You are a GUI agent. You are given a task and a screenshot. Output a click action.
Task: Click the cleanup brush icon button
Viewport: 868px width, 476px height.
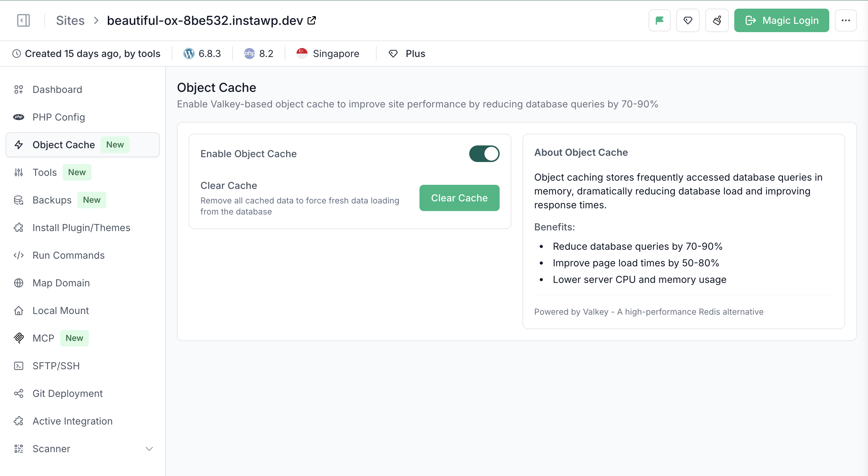click(717, 20)
